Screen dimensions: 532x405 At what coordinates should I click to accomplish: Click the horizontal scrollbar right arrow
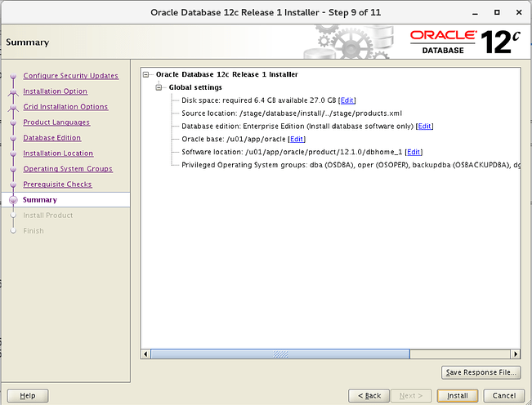pyautogui.click(x=516, y=354)
